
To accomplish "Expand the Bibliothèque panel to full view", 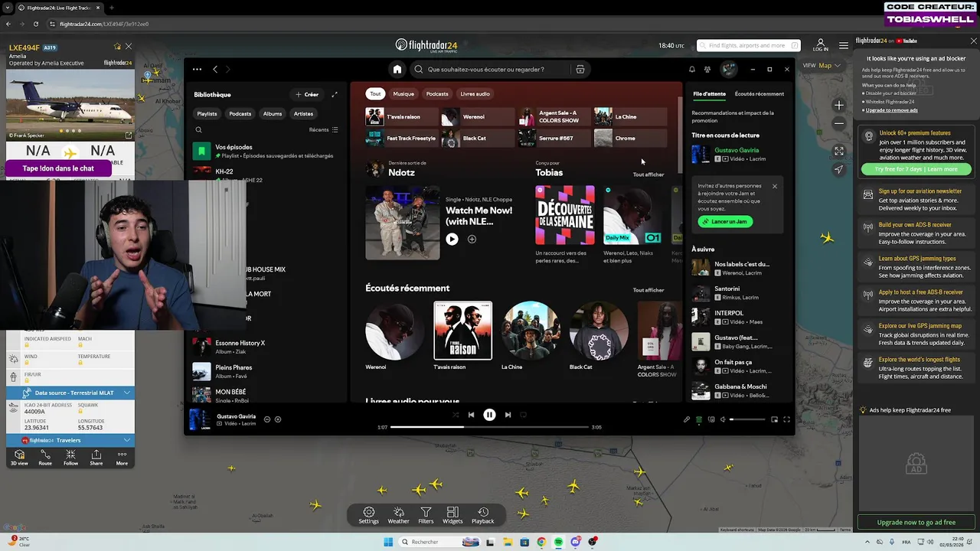I will tap(335, 94).
